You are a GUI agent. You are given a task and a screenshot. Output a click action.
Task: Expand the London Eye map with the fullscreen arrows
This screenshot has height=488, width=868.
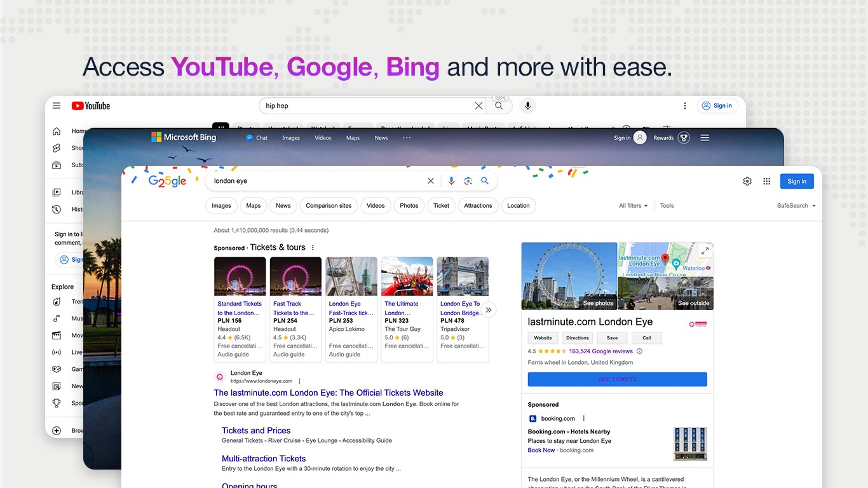click(x=705, y=250)
